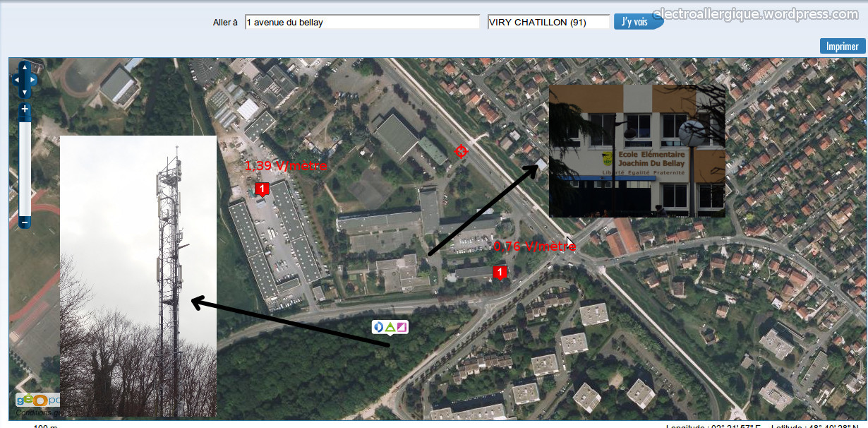Viewport: 868px width, 428px height.
Task: Click the Ecole Elémentaire Joachim Du Bellay photo
Action: pos(637,150)
